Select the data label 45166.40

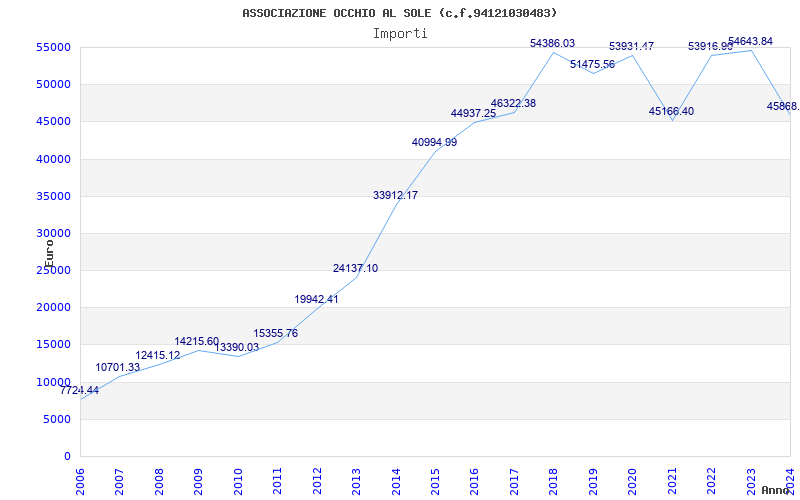coord(671,112)
